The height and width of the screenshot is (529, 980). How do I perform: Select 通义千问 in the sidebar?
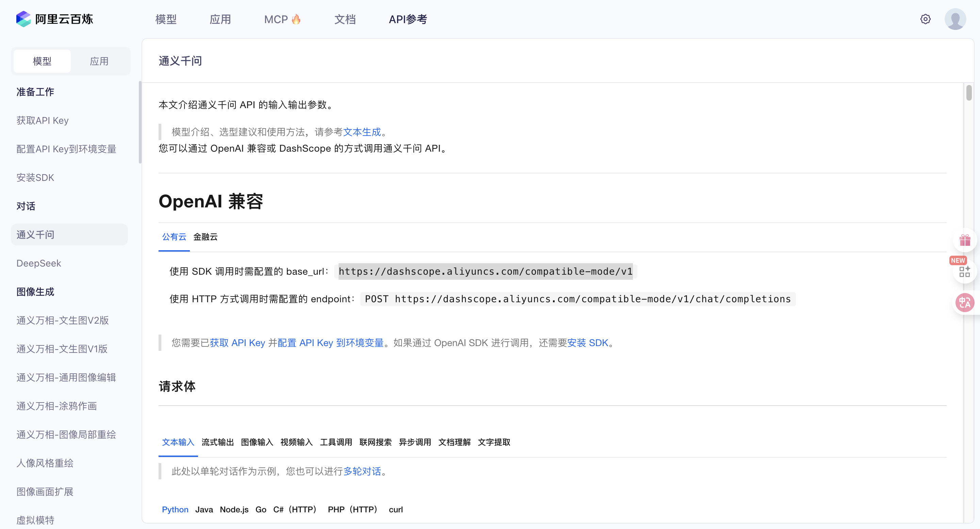pos(69,235)
